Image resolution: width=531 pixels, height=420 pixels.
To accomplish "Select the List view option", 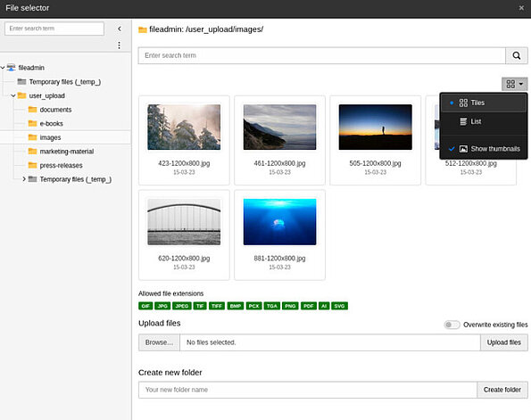I will point(484,121).
